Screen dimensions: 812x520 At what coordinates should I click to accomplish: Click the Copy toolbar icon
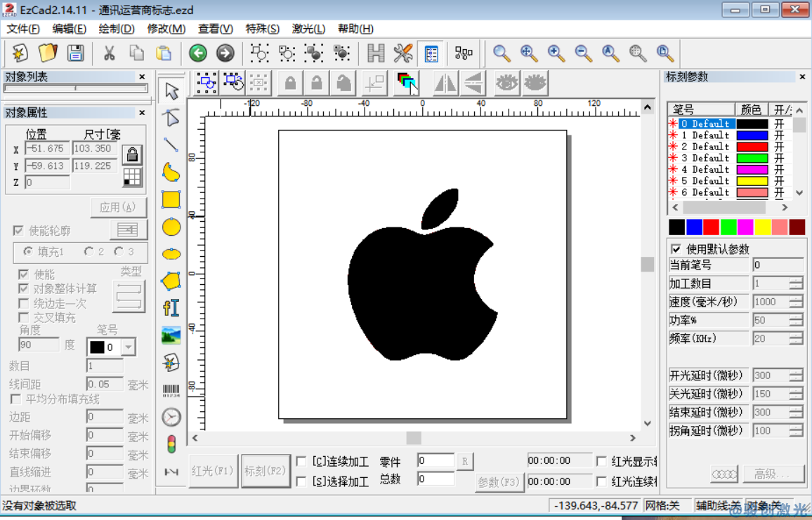137,53
